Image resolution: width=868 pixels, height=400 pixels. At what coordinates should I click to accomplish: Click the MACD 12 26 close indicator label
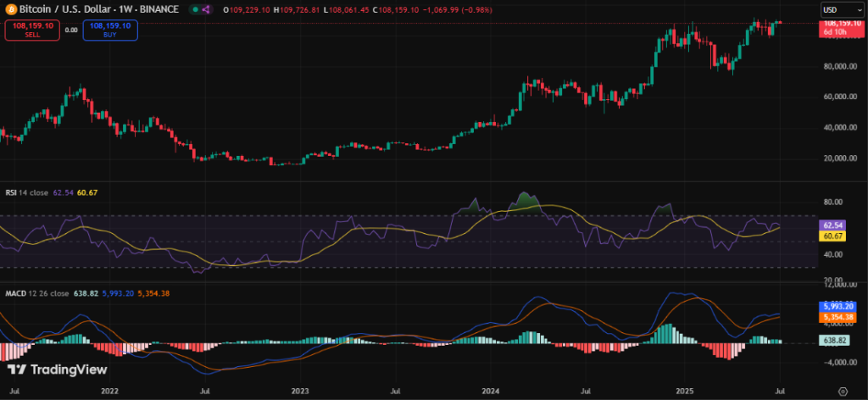tap(37, 293)
